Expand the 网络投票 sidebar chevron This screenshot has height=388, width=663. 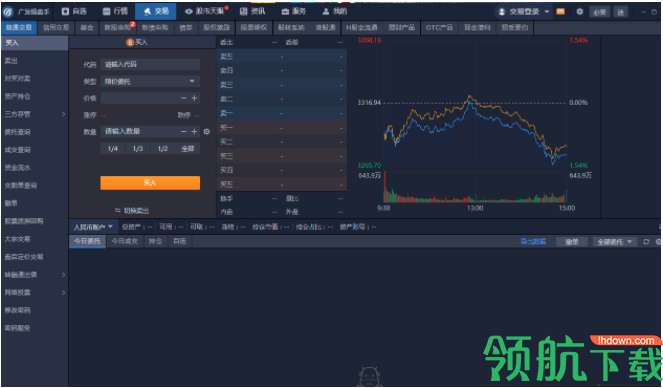tap(63, 292)
